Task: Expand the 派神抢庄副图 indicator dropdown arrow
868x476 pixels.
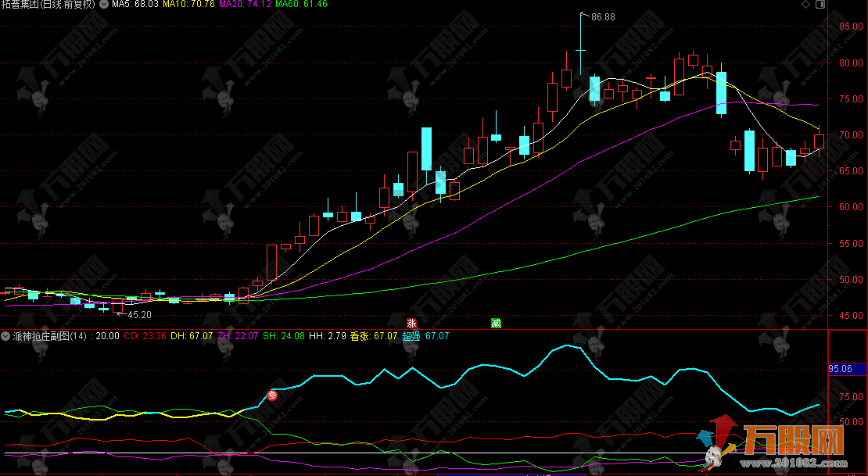Action: (x=6, y=336)
